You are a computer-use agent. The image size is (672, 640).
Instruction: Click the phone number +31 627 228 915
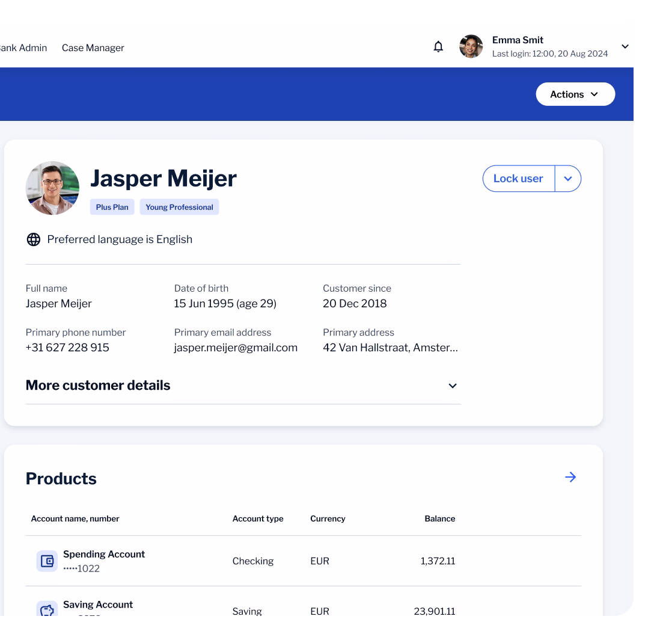tap(67, 348)
